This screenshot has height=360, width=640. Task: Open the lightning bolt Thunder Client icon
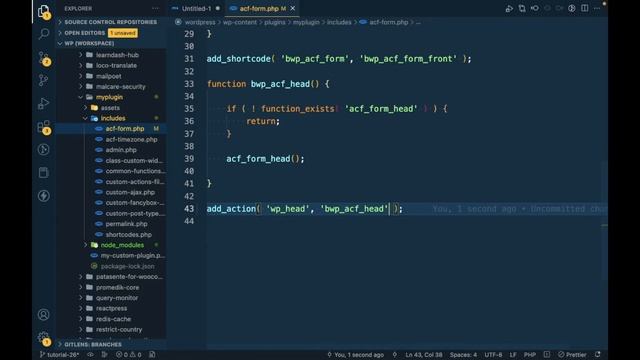(44, 196)
